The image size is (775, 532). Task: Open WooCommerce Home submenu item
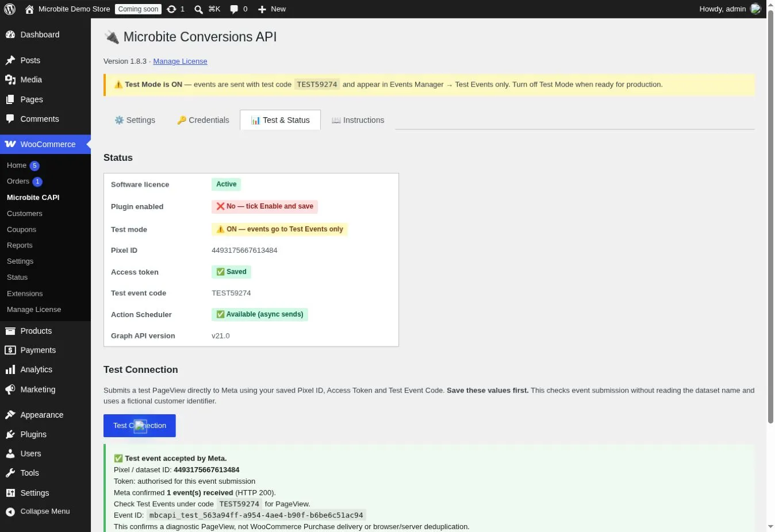(17, 165)
